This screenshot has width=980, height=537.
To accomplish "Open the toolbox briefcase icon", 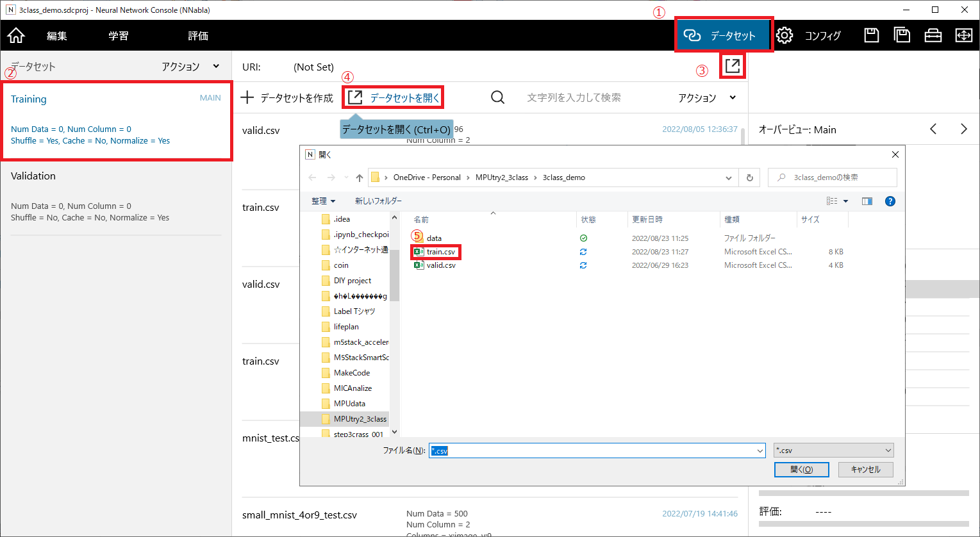I will [933, 35].
